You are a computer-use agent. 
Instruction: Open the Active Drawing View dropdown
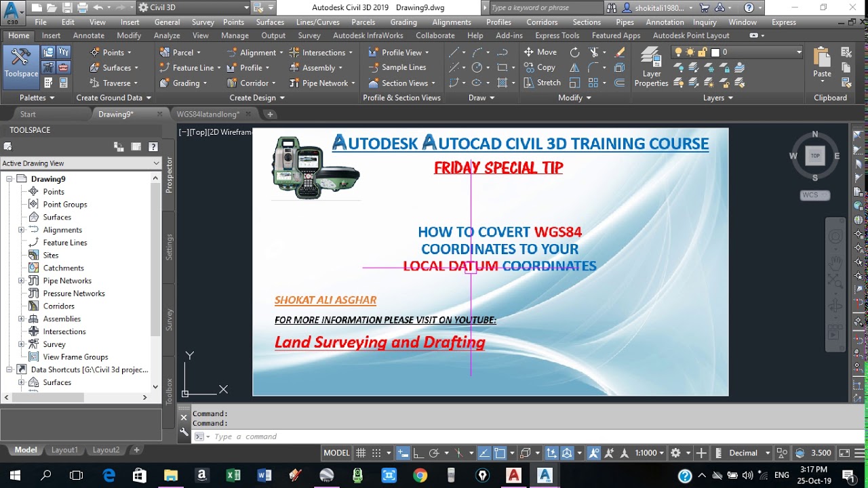(81, 163)
